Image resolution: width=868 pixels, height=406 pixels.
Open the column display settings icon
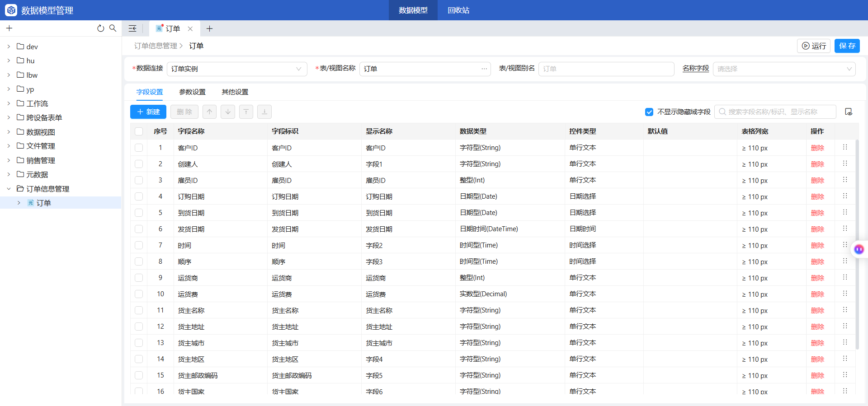click(x=849, y=112)
